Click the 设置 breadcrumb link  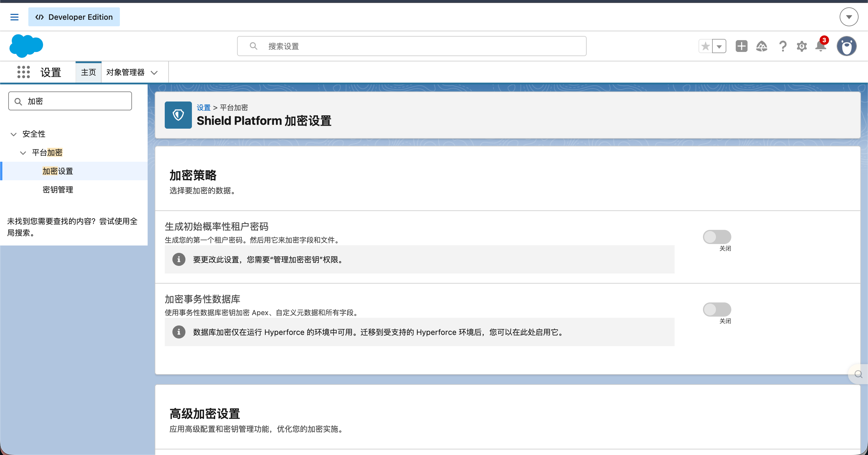coord(203,107)
